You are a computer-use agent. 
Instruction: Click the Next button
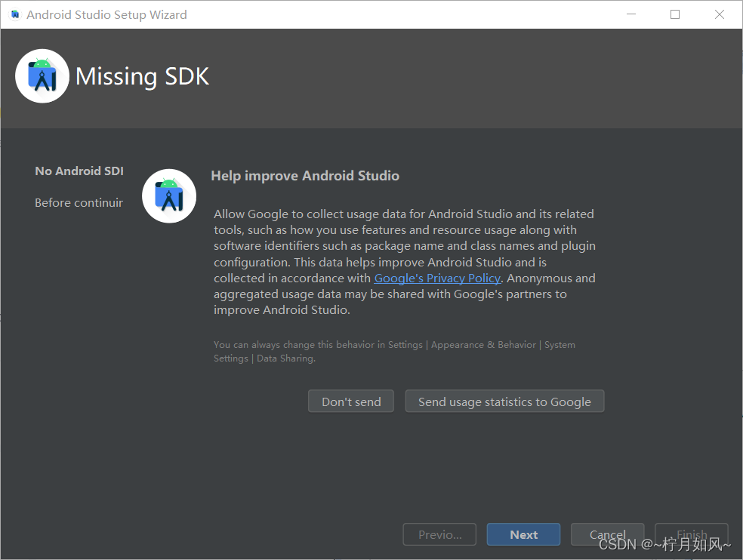(x=523, y=534)
